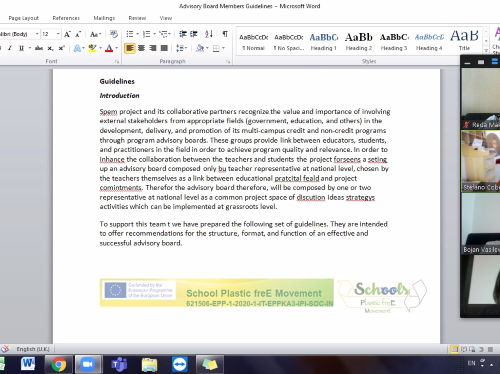
Task: Open the References tab
Action: (66, 18)
